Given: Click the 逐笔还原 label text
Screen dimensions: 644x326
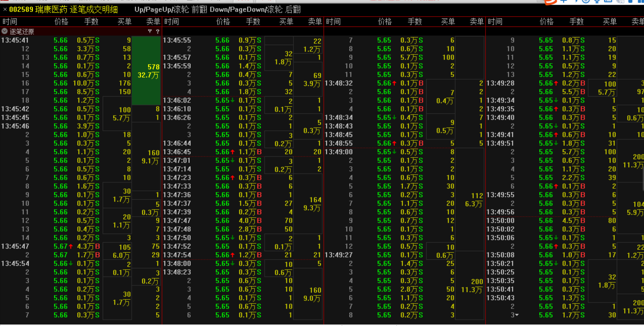Looking at the screenshot, I should (x=22, y=31).
